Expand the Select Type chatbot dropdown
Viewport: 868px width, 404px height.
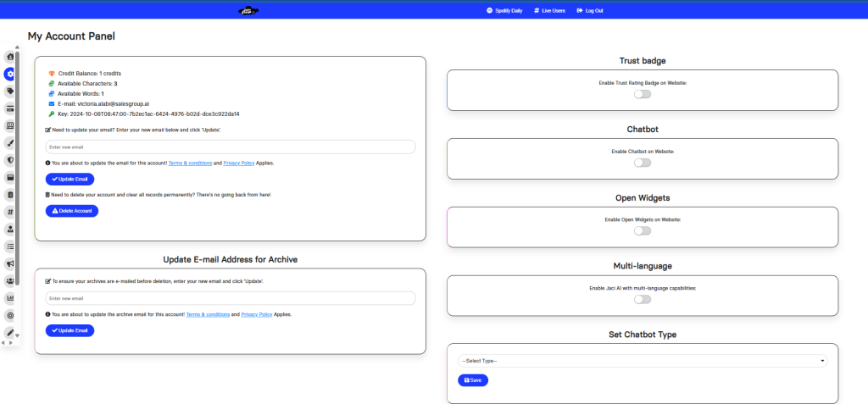[x=643, y=361]
